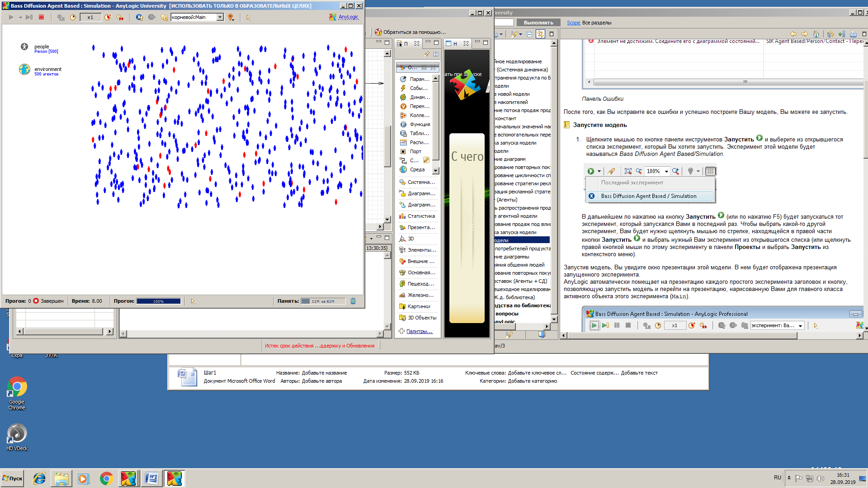Open the orange location pin view-area dropdown
The width and height of the screenshot is (868, 488).
pyautogui.click(x=231, y=17)
